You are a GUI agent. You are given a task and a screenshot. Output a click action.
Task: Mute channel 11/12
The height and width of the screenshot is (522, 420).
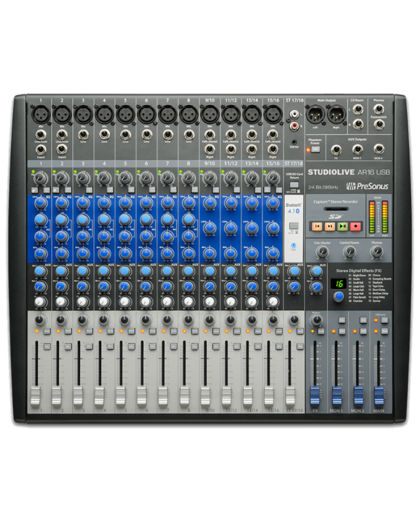(237, 331)
